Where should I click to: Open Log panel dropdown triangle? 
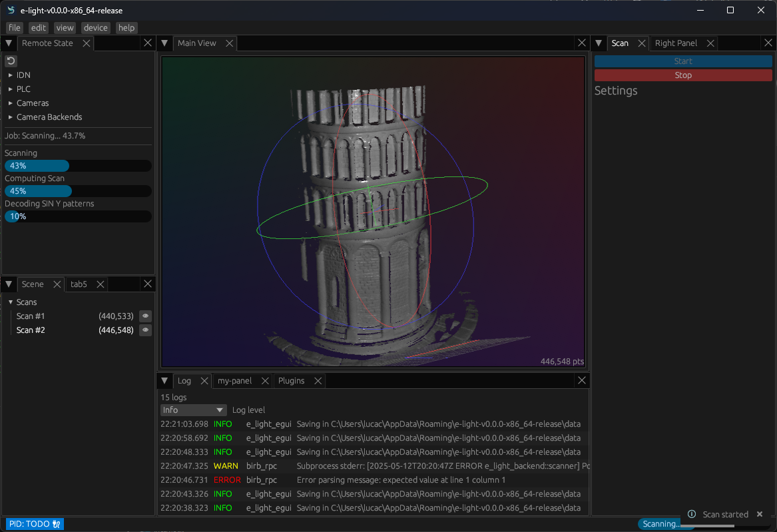[164, 381]
